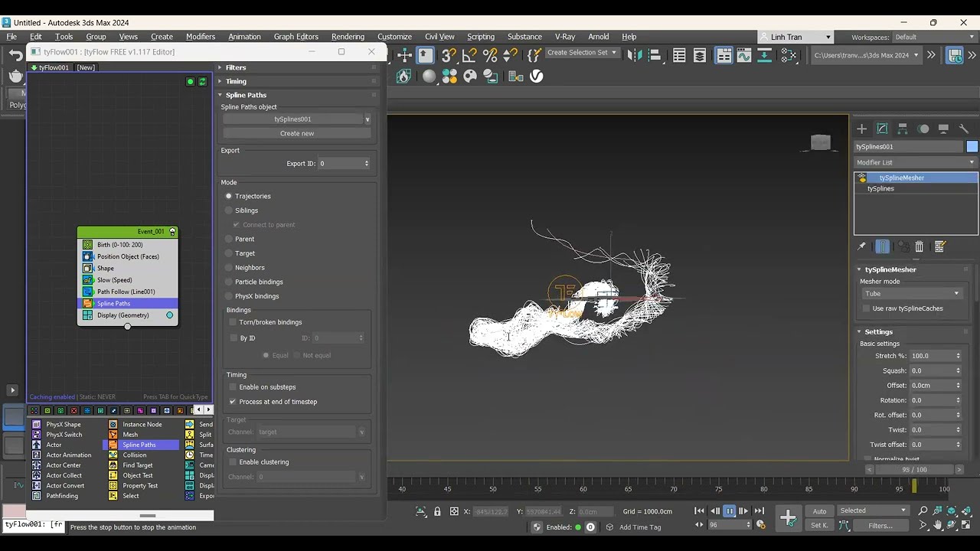Open the Linh Tran account dropdown
The width and height of the screenshot is (980, 551).
point(795,37)
